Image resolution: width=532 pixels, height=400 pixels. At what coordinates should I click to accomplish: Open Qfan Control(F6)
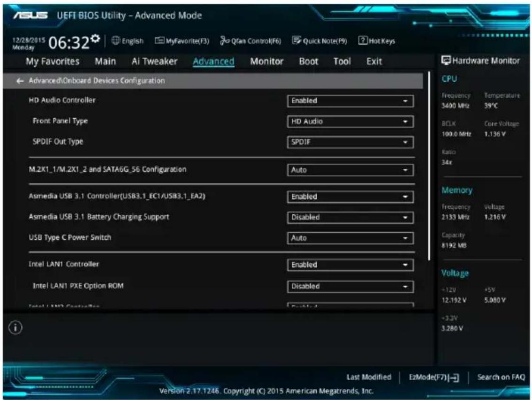(x=250, y=41)
